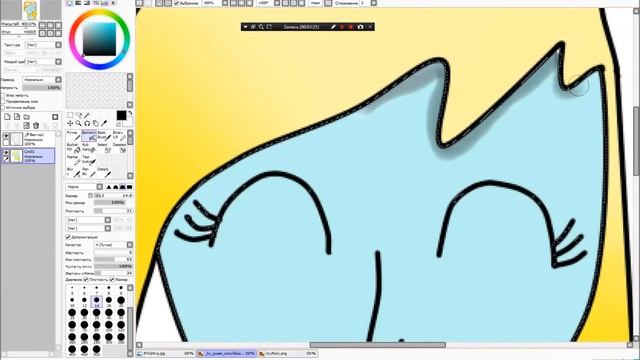Swap foreground and background colors
This screenshot has width=640, height=360.
click(130, 113)
